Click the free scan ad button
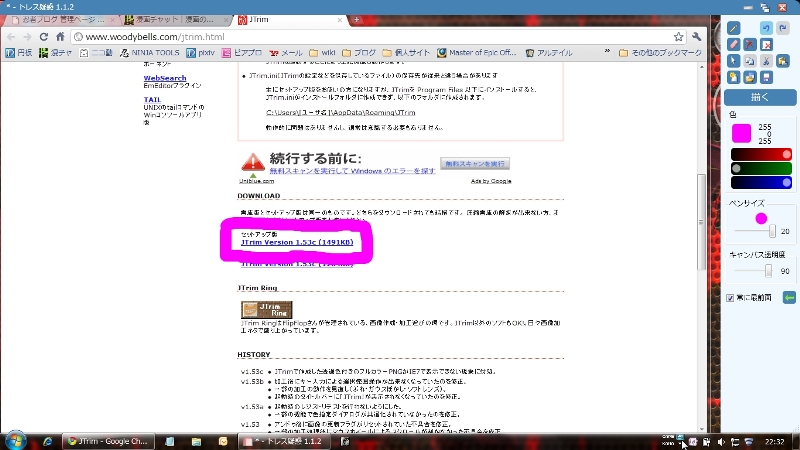This screenshot has width=800, height=450. tap(475, 164)
